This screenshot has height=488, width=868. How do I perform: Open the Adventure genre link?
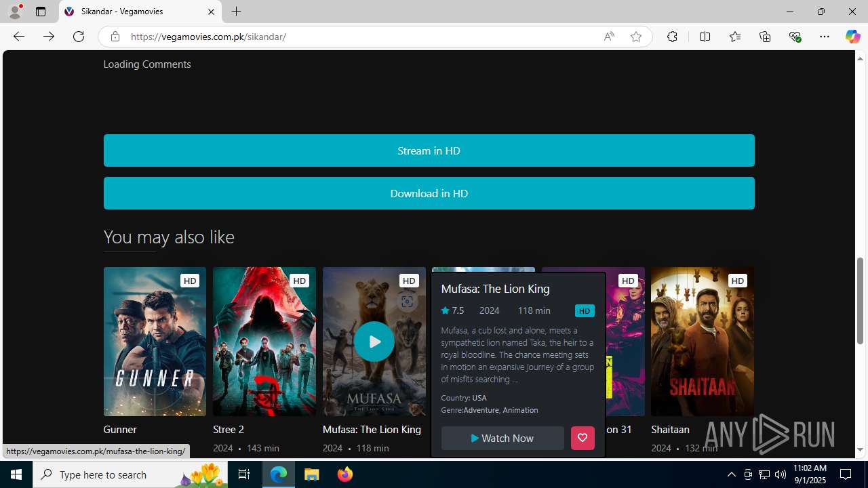481,410
